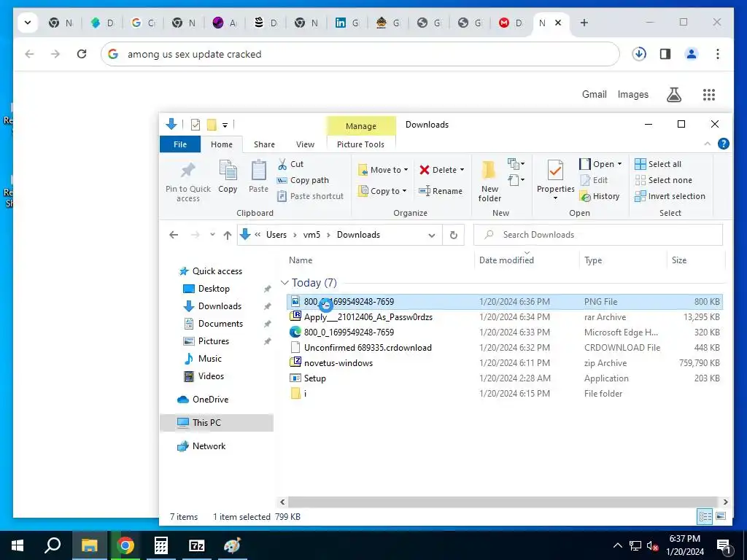Click the Edit button in Open group

click(594, 180)
